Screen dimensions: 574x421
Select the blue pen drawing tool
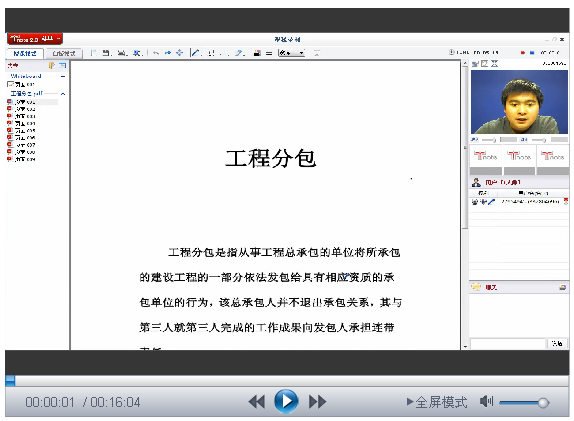[196, 53]
